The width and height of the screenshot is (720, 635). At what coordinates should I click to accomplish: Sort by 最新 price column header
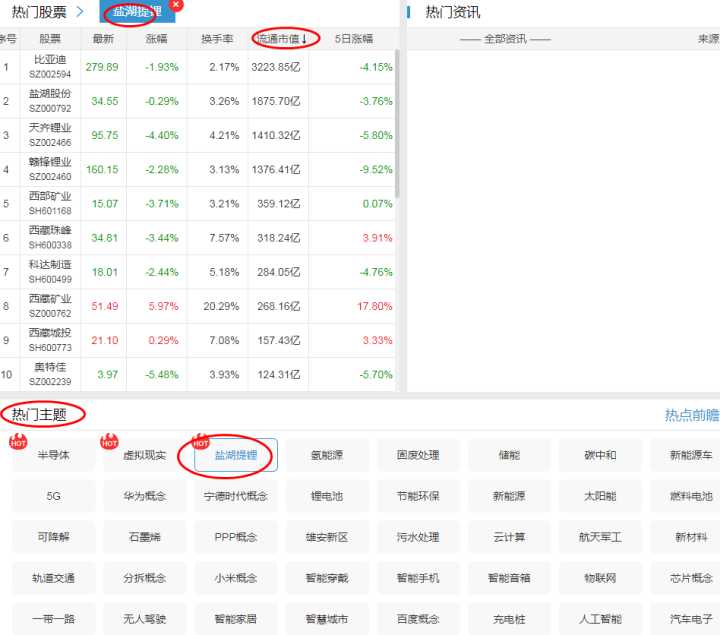(x=103, y=39)
